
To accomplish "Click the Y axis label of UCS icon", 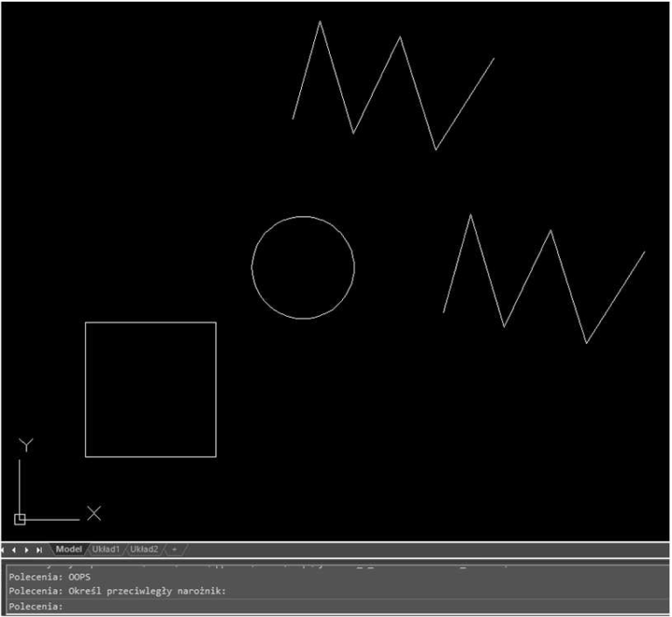I will click(26, 445).
